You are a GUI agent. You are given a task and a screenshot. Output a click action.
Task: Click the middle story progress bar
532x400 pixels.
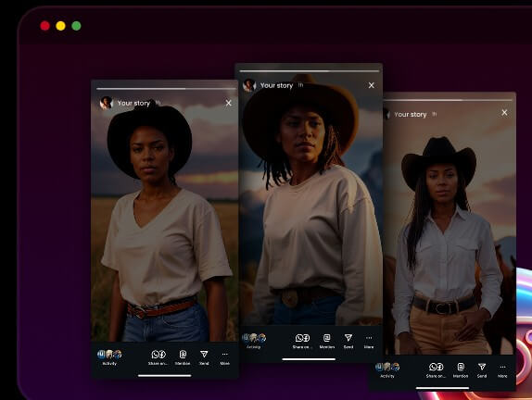tap(309, 71)
